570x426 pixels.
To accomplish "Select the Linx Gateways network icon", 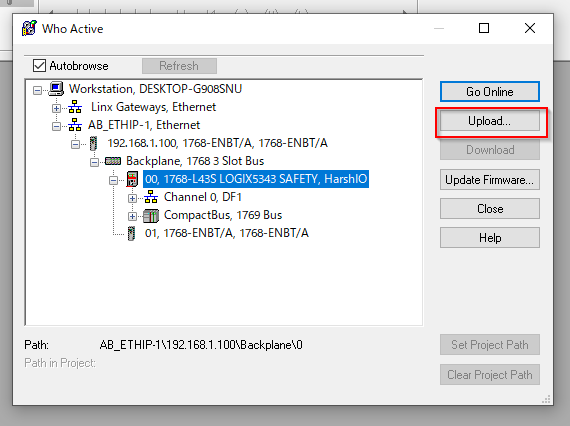I will coord(75,107).
